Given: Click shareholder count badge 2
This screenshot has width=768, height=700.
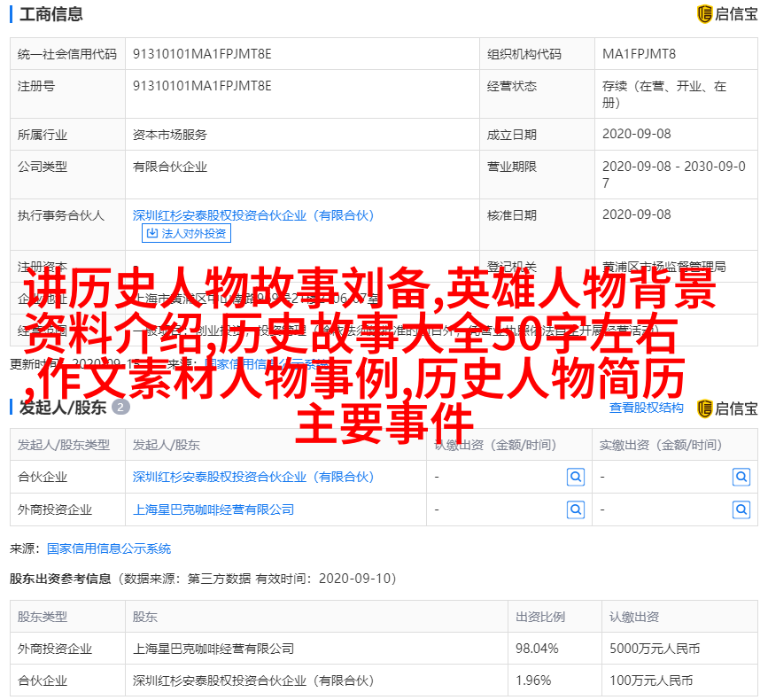Looking at the screenshot, I should coord(120,407).
